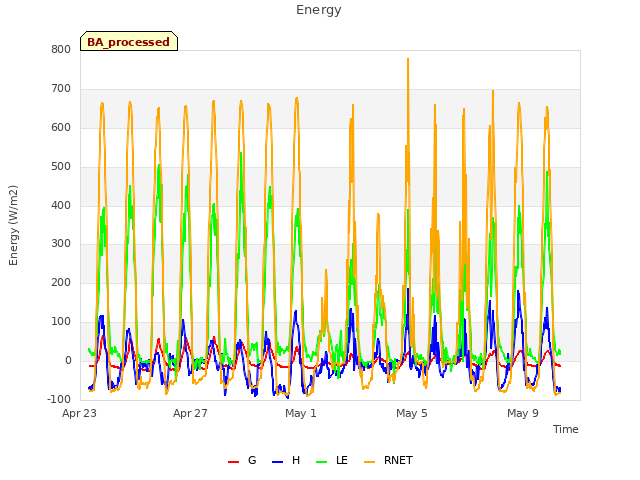Toggle the G series legend entry
The width and height of the screenshot is (640, 480).
pyautogui.click(x=242, y=460)
